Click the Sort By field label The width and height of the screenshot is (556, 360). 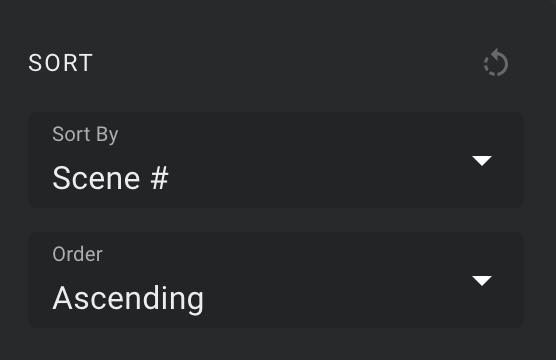click(x=85, y=134)
